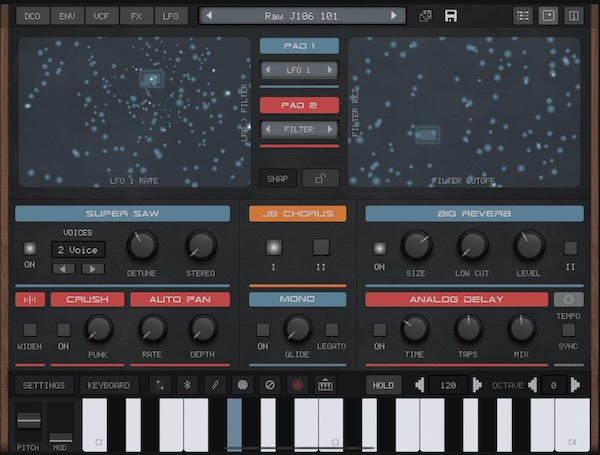600x455 pixels.
Task: Click the dice randomize patch icon
Action: point(426,16)
